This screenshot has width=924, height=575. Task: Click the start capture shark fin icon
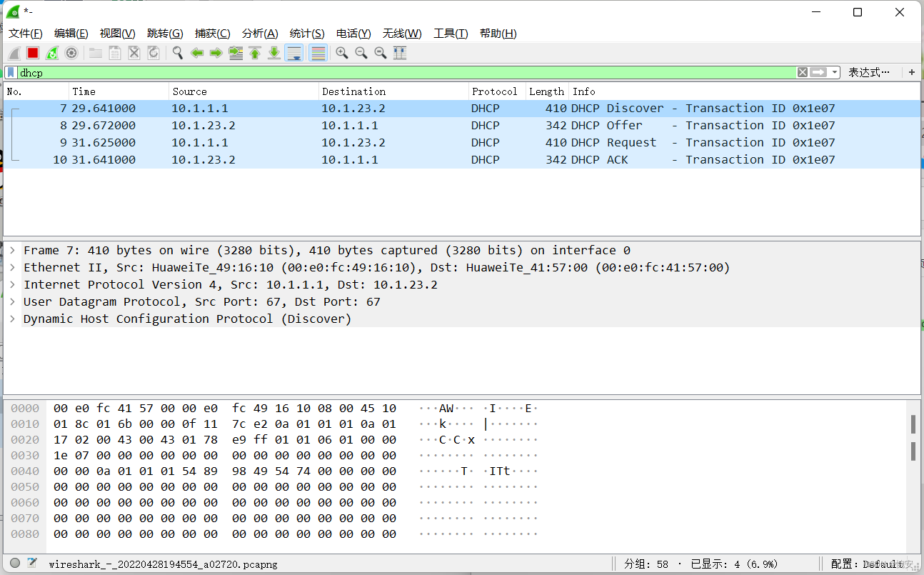click(14, 53)
